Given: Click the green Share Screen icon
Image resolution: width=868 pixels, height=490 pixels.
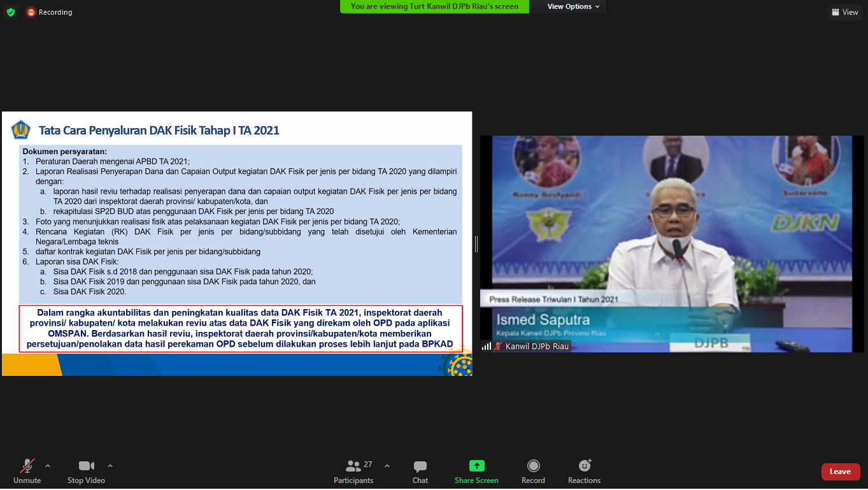Looking at the screenshot, I should (476, 466).
